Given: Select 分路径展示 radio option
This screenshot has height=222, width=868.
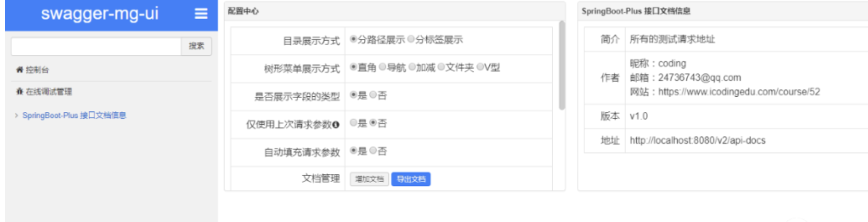Looking at the screenshot, I should 353,39.
